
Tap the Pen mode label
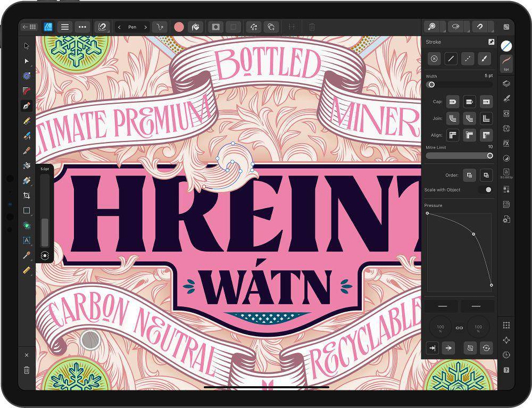(132, 27)
